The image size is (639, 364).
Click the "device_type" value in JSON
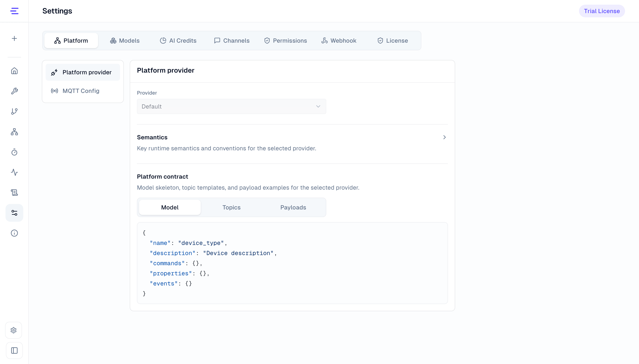(x=201, y=243)
